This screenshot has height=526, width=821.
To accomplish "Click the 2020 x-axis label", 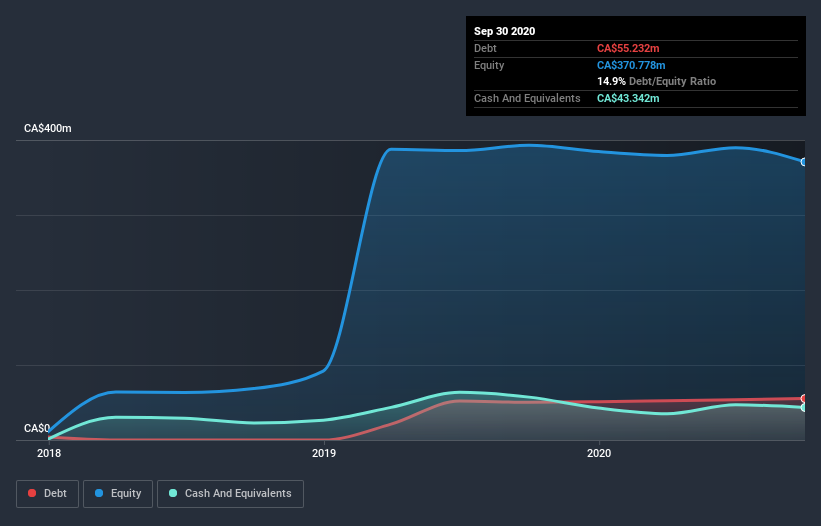I will pos(599,453).
